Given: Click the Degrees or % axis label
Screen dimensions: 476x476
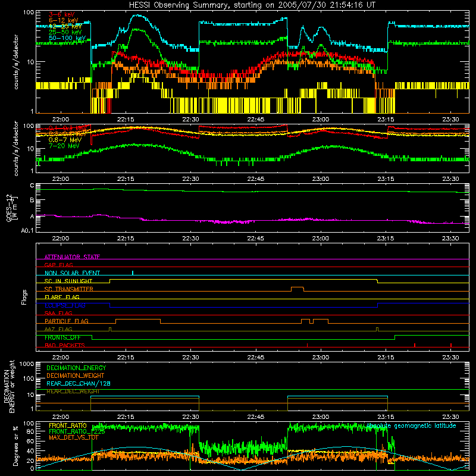Looking at the screenshot, I should click(16, 446).
